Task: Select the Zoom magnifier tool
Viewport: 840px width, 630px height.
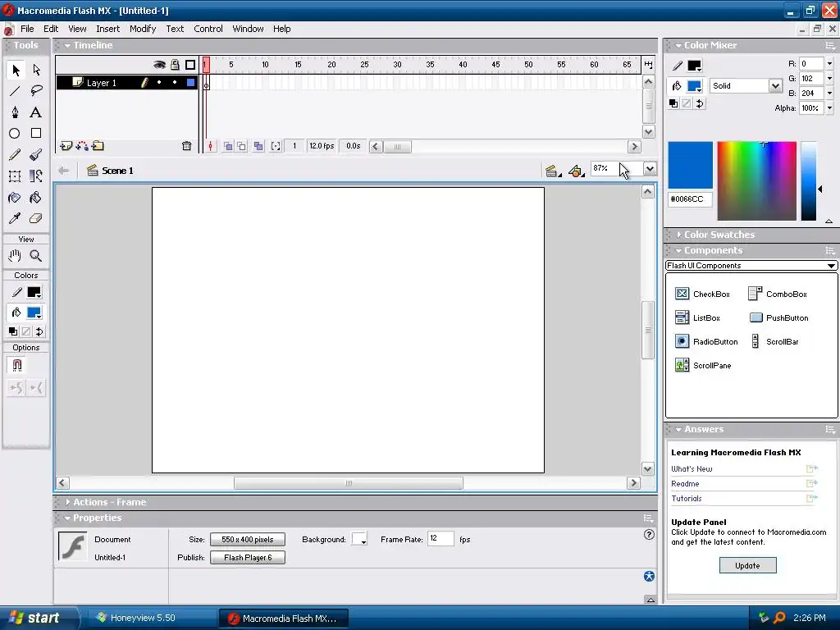Action: tap(36, 256)
